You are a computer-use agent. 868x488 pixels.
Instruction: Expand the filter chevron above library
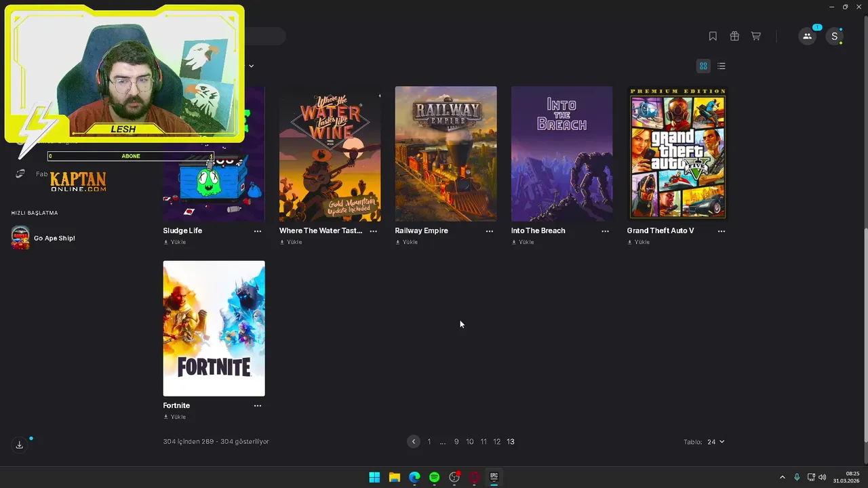251,66
